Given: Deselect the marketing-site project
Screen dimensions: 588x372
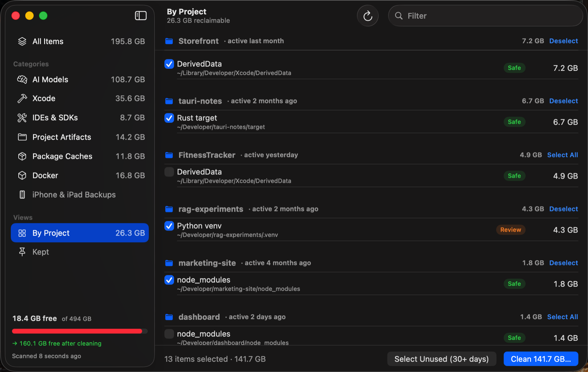Looking at the screenshot, I should coord(563,263).
